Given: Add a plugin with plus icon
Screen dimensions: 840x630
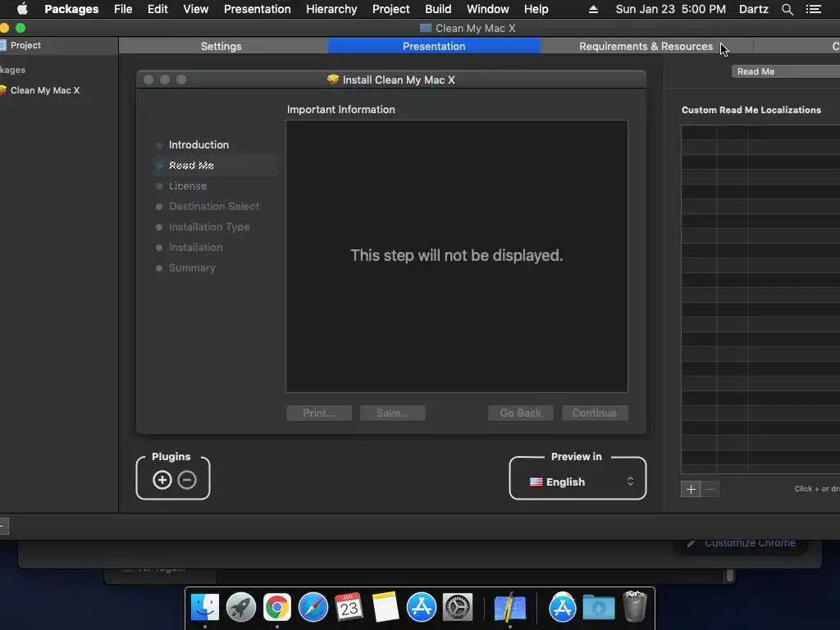Looking at the screenshot, I should (x=162, y=480).
